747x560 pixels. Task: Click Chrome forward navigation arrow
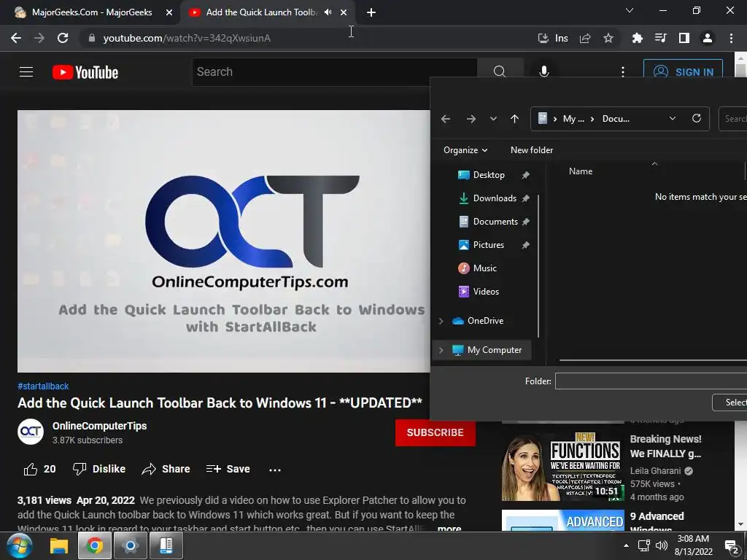pos(39,38)
